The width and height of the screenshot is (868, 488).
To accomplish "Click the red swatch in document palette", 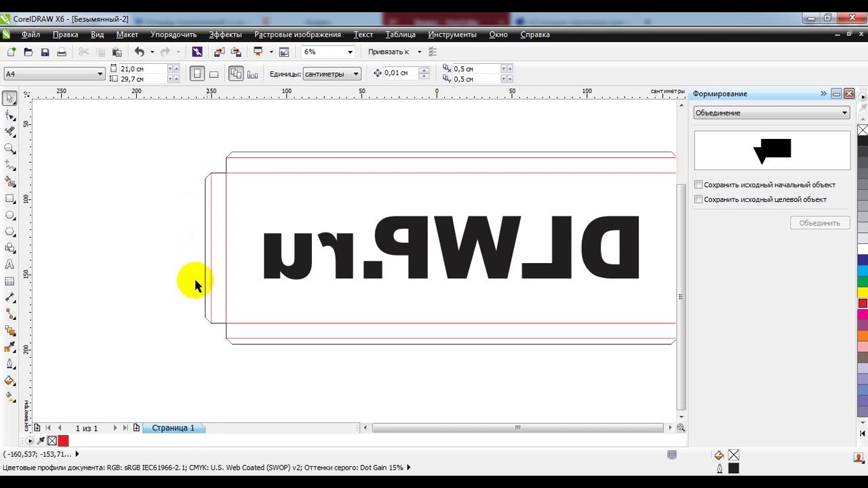I will (x=63, y=441).
